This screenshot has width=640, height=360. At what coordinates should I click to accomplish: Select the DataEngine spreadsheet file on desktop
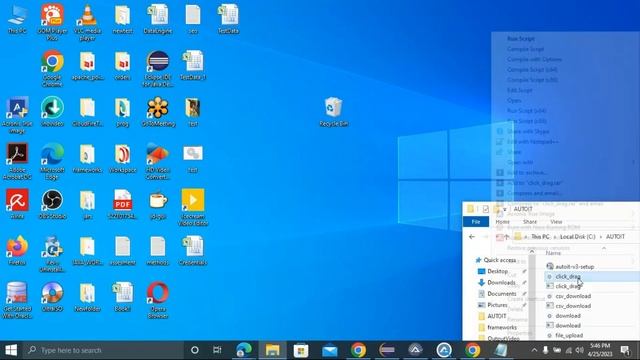point(158,19)
